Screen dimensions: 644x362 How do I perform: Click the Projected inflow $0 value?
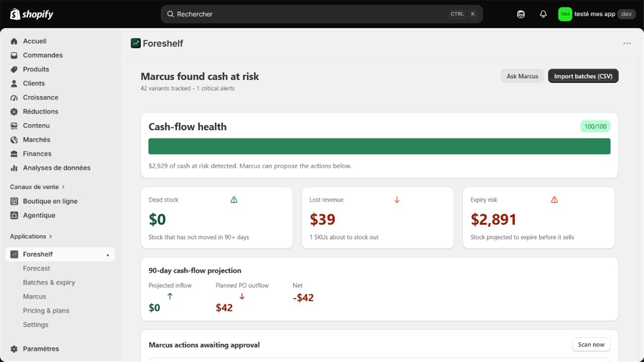coord(154,308)
